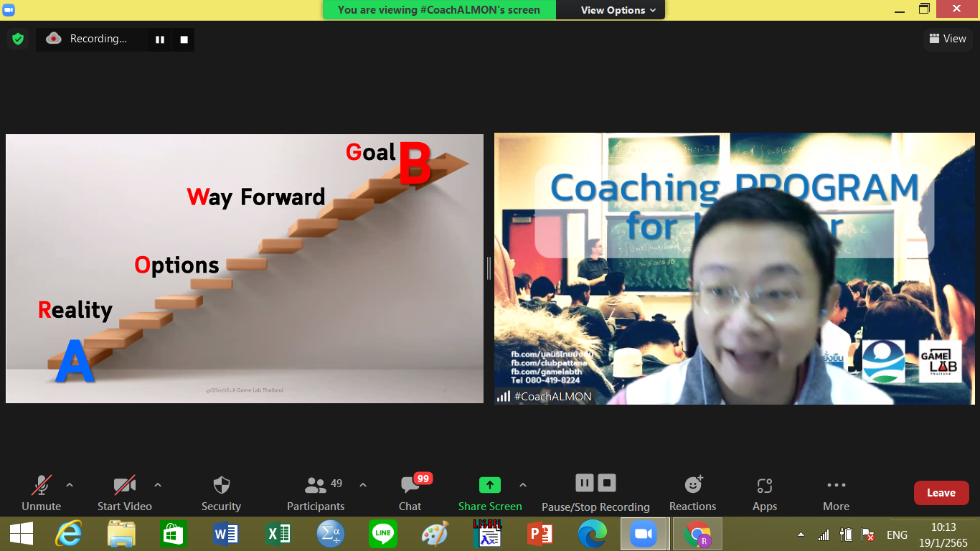The image size is (980, 551).
Task: Open PowerPoint from the taskbar
Action: (540, 534)
